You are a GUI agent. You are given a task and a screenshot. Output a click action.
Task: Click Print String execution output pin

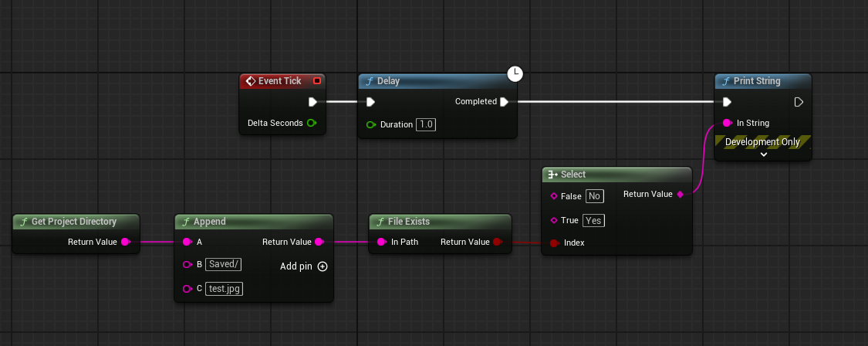tap(799, 102)
